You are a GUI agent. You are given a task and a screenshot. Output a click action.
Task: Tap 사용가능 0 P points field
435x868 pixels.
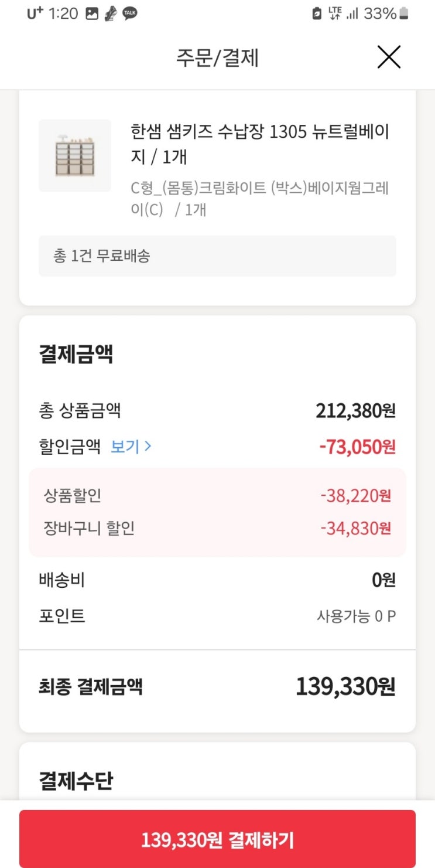tap(356, 616)
